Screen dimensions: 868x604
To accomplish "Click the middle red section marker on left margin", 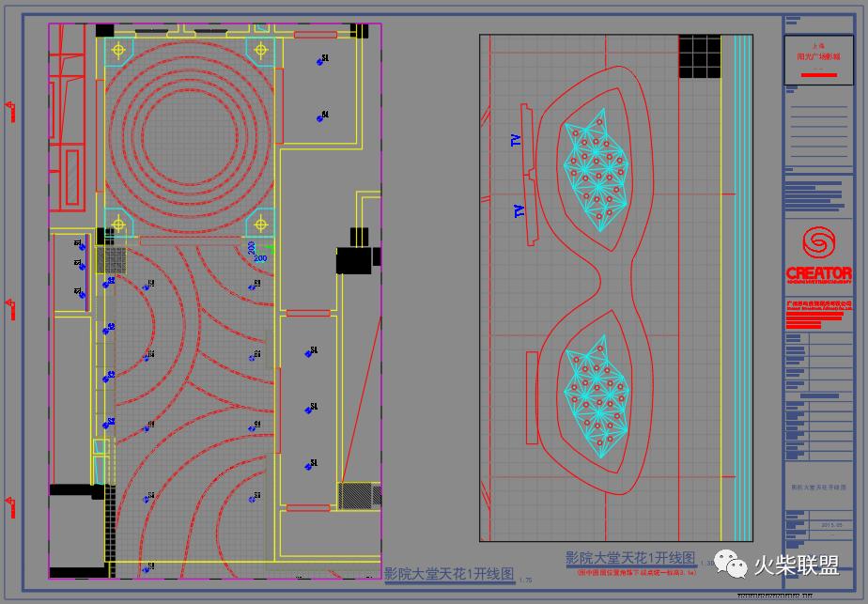I will tap(10, 309).
